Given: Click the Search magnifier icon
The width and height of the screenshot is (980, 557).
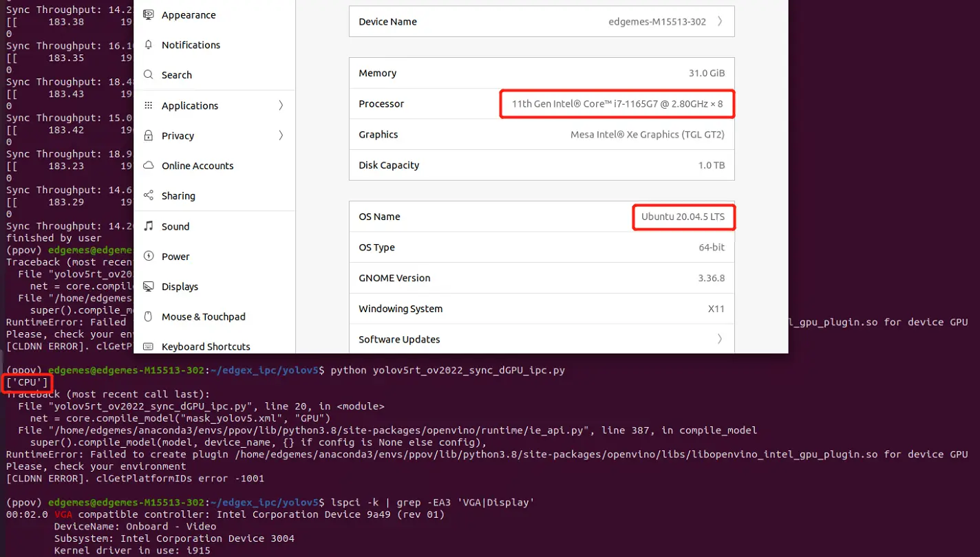Looking at the screenshot, I should [x=148, y=75].
